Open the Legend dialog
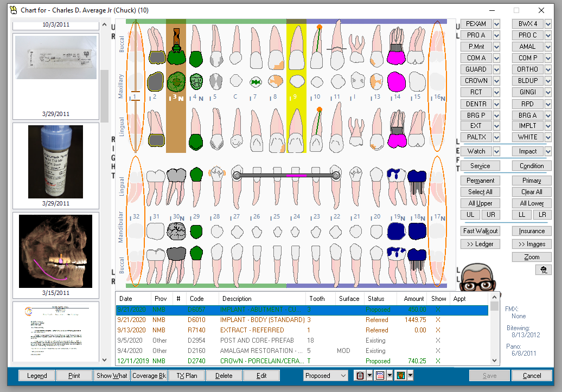This screenshot has width=562, height=392. [x=36, y=375]
